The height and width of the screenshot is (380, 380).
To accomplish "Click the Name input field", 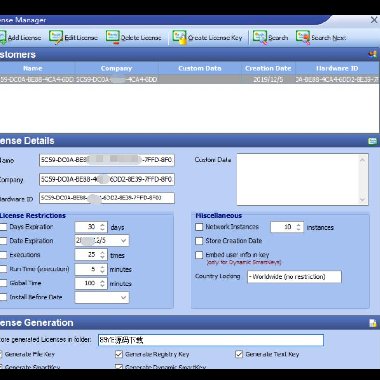I will [x=107, y=160].
